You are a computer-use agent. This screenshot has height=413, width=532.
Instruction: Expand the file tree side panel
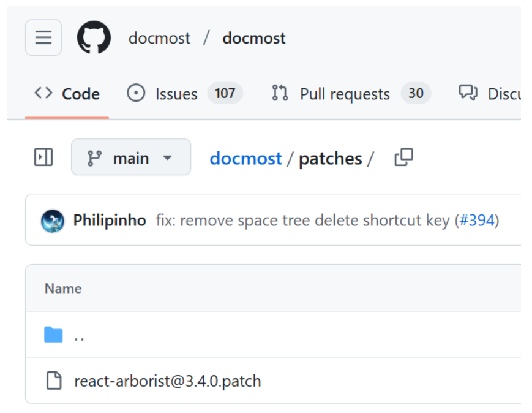coord(43,157)
